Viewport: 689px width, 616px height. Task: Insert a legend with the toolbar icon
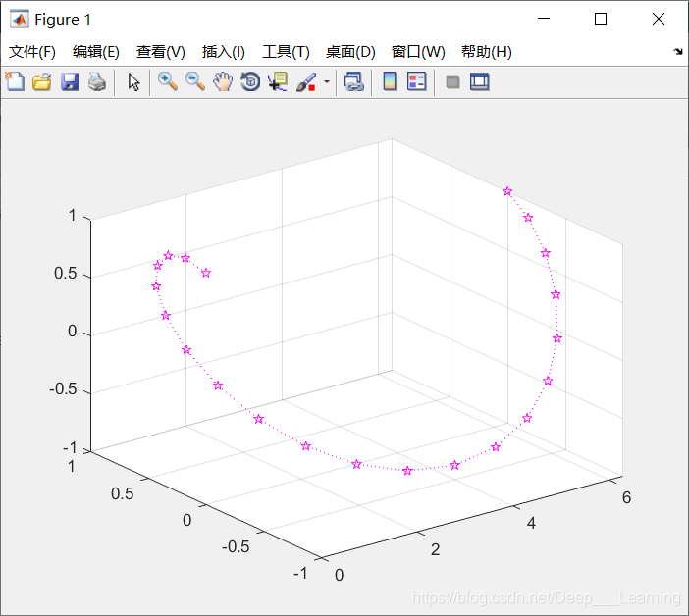click(x=416, y=81)
